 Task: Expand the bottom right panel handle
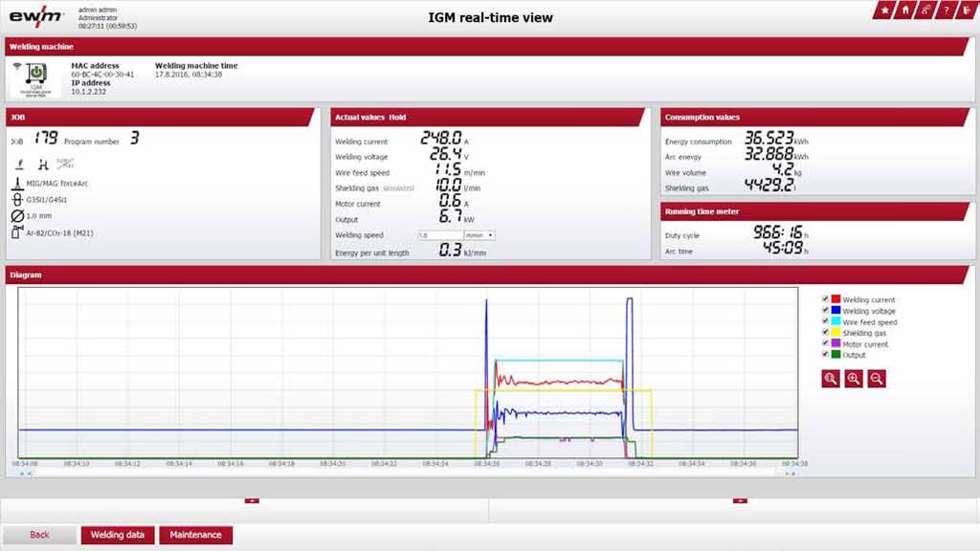740,500
